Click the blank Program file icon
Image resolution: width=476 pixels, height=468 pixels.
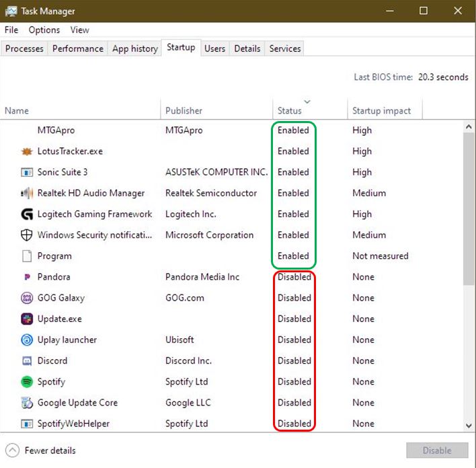[27, 256]
